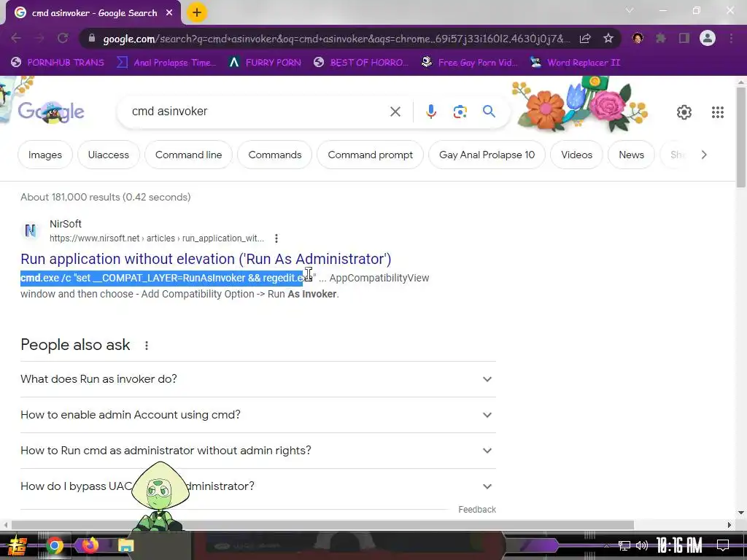
Task: Click the horizontal scrollbar thumb
Action: (x=322, y=525)
